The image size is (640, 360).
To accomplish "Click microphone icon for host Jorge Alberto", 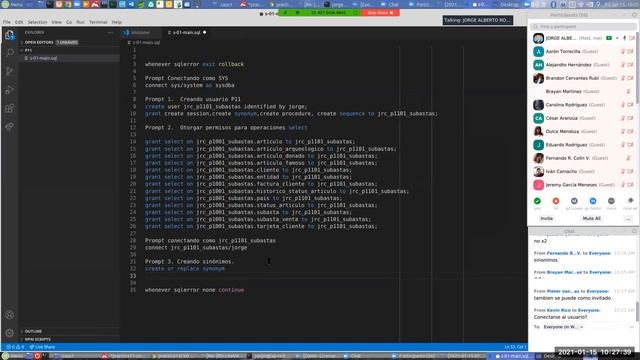I will coord(624,38).
